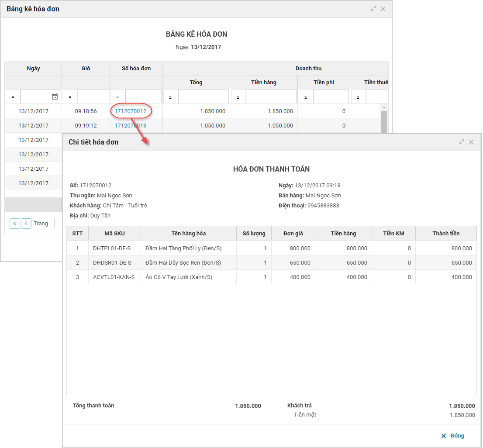Close the Bảng kê hóa đơn window
Screen dimensions: 483x448
click(x=383, y=9)
